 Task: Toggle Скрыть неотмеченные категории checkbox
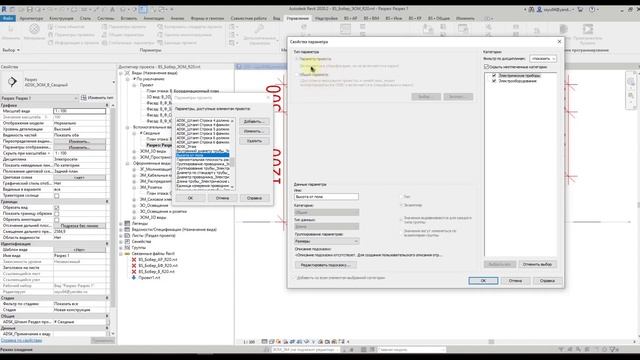[486, 67]
